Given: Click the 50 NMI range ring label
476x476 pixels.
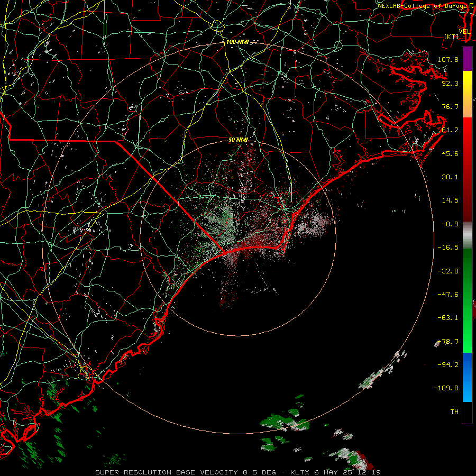Looking at the screenshot, I should [x=238, y=140].
